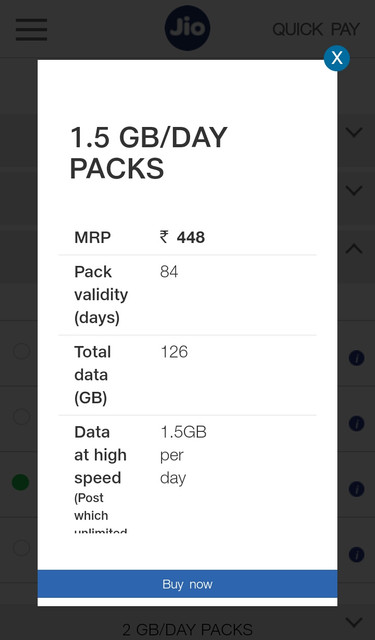This screenshot has height=640, width=375.
Task: Select the first pack radio button
Action: pos(21,351)
